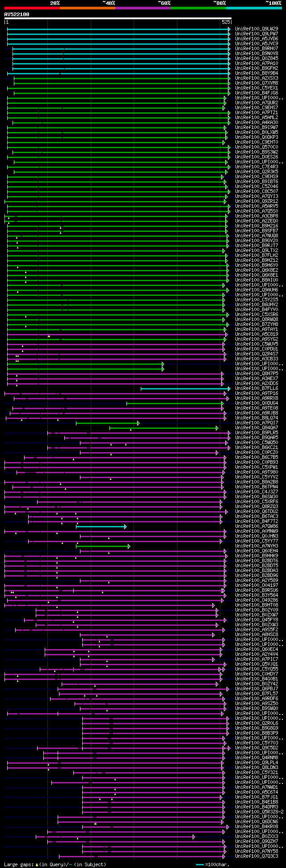Viewport: 286px width, 868px height.
Task: Select the UniRef100_B8Y9B4 label
Action: click(257, 73)
